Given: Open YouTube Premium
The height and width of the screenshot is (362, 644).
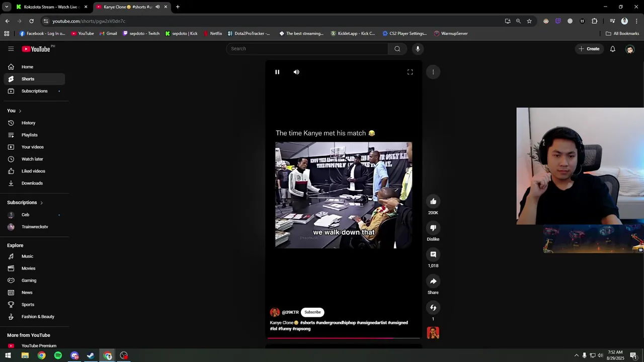Looking at the screenshot, I should (x=34, y=345).
